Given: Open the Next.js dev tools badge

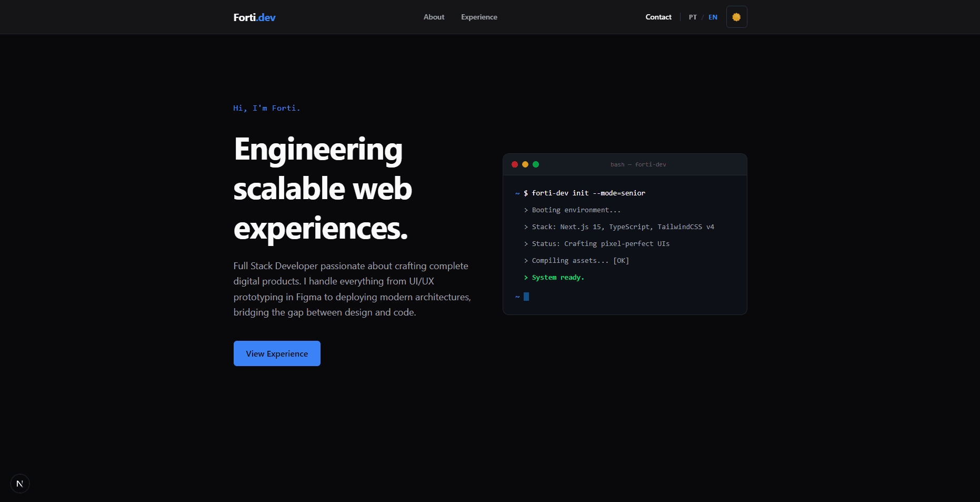Looking at the screenshot, I should point(19,483).
